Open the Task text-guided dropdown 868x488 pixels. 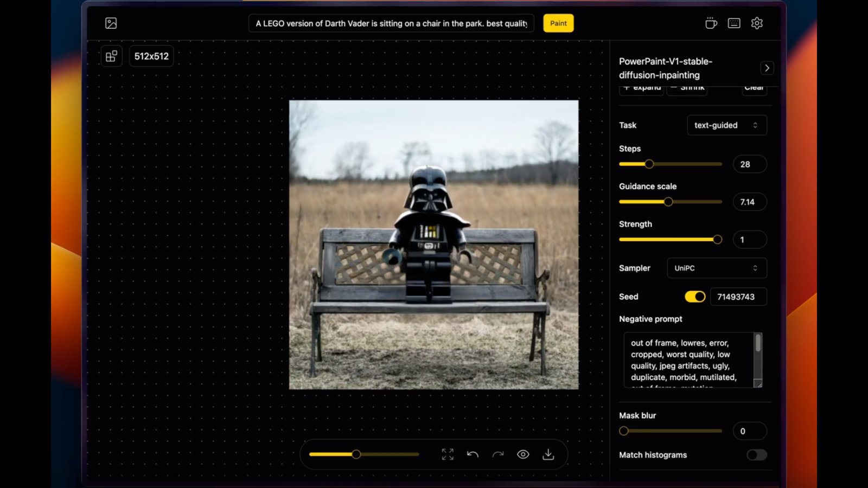(x=727, y=125)
